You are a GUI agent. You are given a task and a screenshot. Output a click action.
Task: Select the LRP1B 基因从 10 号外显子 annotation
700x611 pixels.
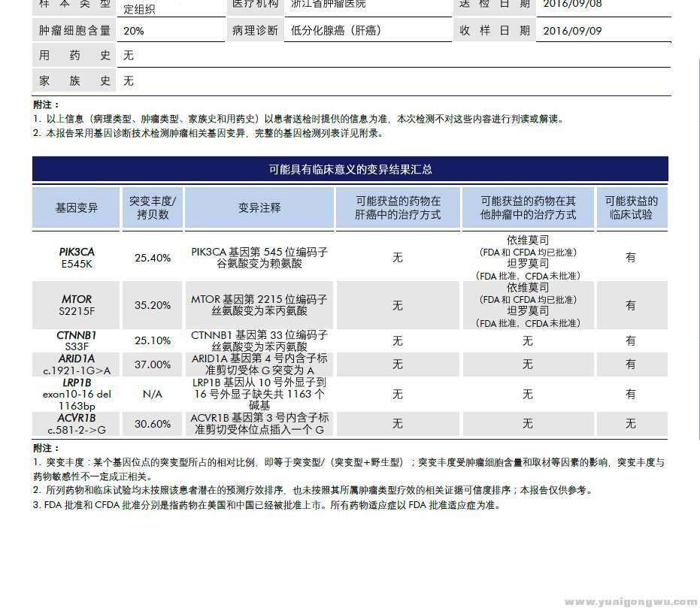[259, 394]
